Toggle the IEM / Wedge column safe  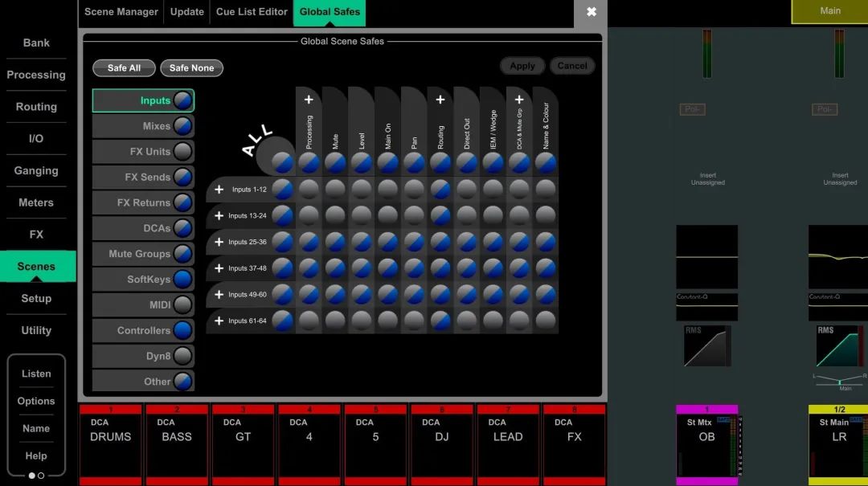pos(493,162)
